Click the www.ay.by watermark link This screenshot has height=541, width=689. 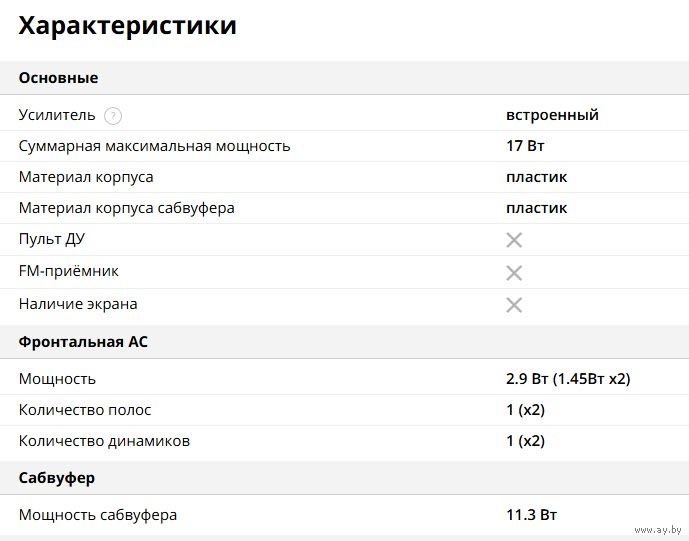[x=658, y=530]
